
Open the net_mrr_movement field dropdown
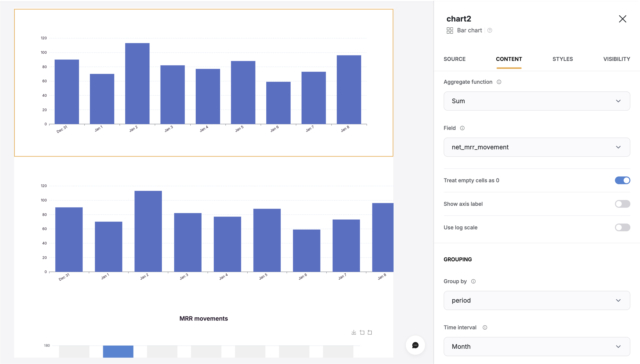537,147
